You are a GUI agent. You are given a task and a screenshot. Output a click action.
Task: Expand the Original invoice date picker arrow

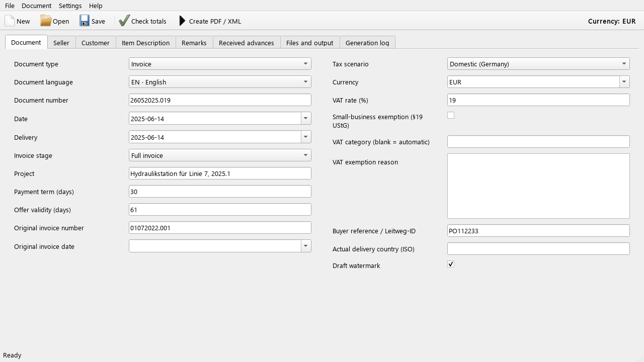(306, 246)
